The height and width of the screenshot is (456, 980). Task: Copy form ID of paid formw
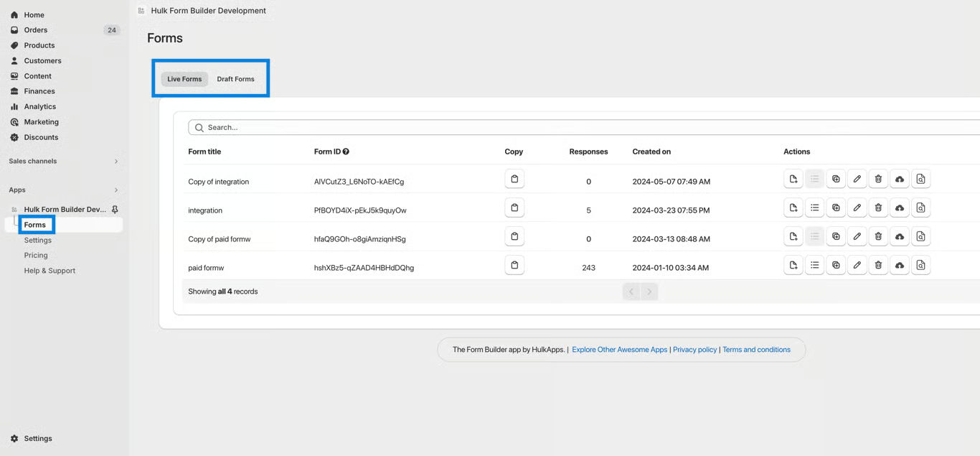pos(514,265)
